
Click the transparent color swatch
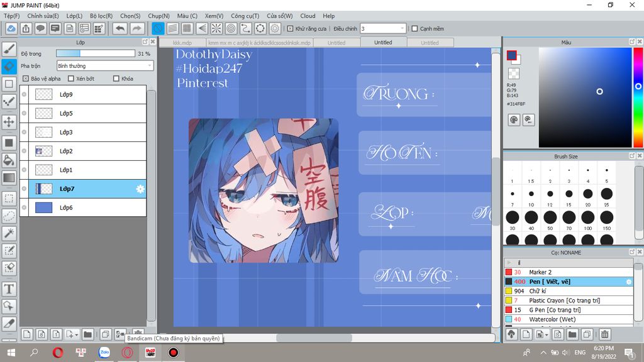[513, 74]
